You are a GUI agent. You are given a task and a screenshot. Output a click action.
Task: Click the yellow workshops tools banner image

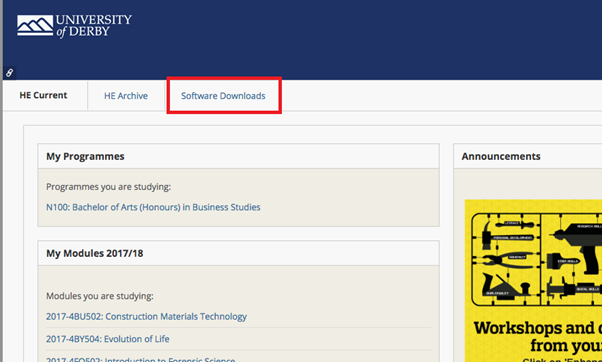[533, 281]
